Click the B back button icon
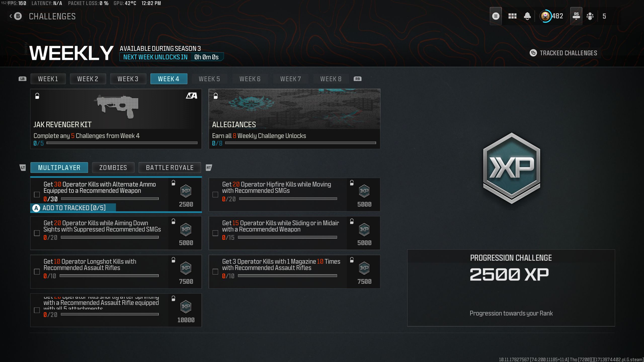This screenshot has width=644, height=362. [18, 16]
